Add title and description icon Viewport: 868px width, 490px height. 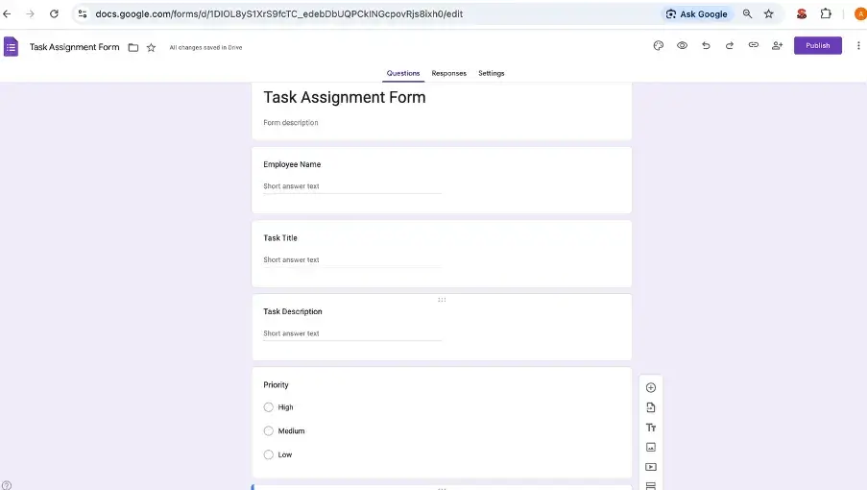(651, 428)
